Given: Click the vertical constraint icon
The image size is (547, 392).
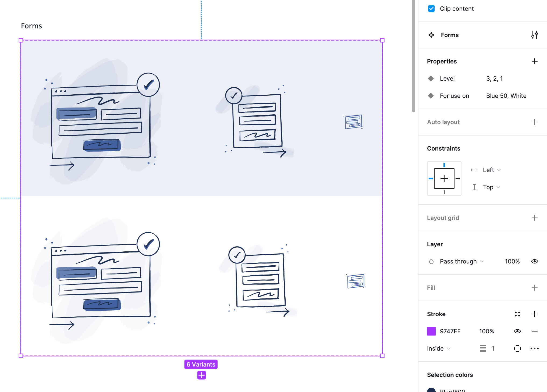Looking at the screenshot, I should (474, 187).
